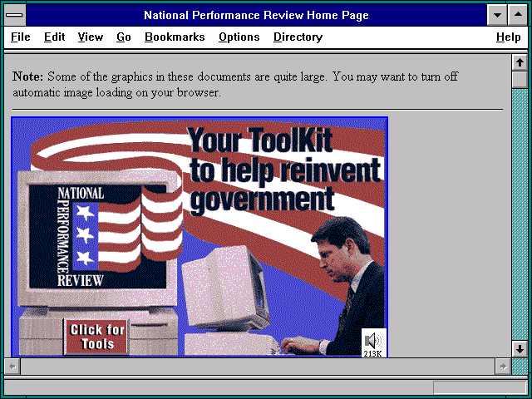Click the 'National Performance Review Home Page' title bar
This screenshot has height=399, width=532.
click(256, 15)
